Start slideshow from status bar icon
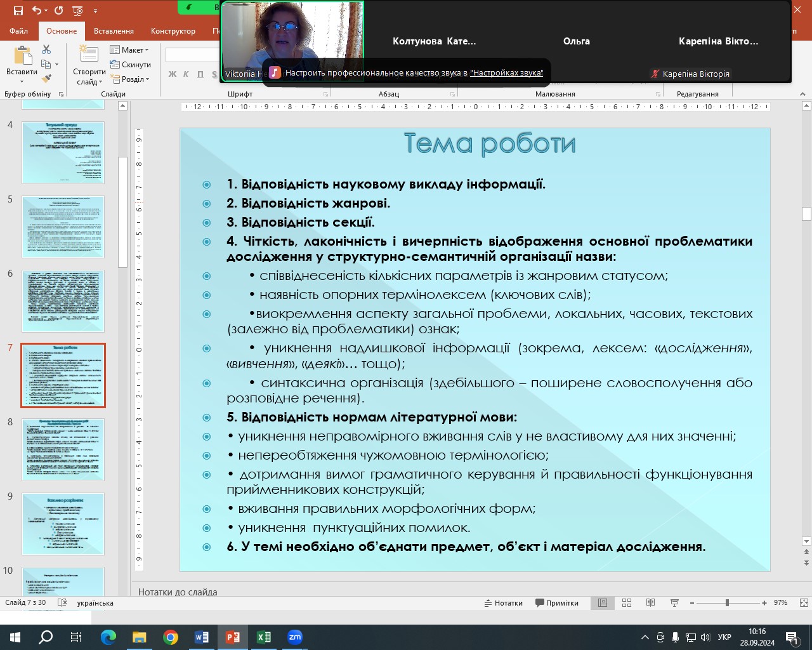The width and height of the screenshot is (812, 650). click(x=674, y=603)
